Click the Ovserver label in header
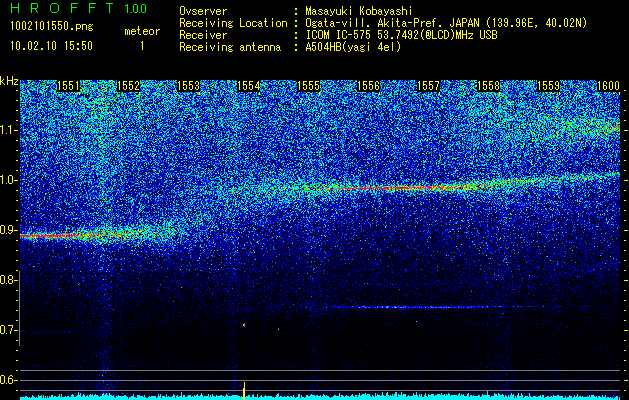 click(203, 11)
